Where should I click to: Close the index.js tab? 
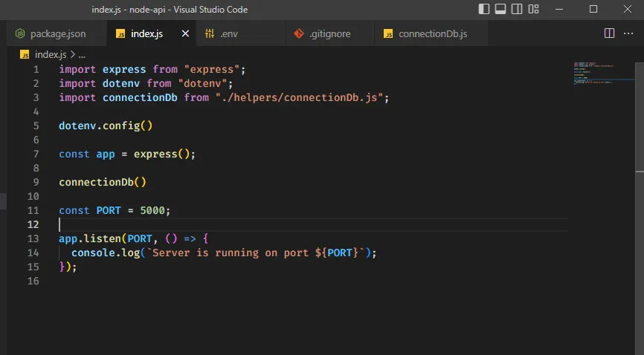point(185,33)
